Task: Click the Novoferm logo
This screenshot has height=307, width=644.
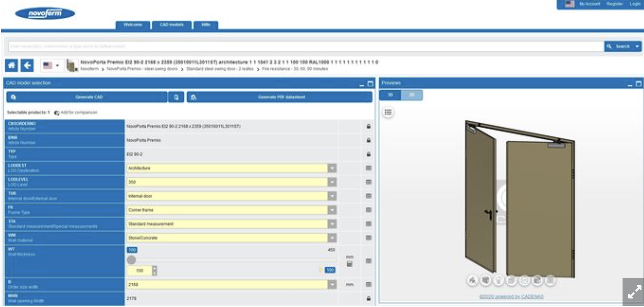Action: [45, 14]
